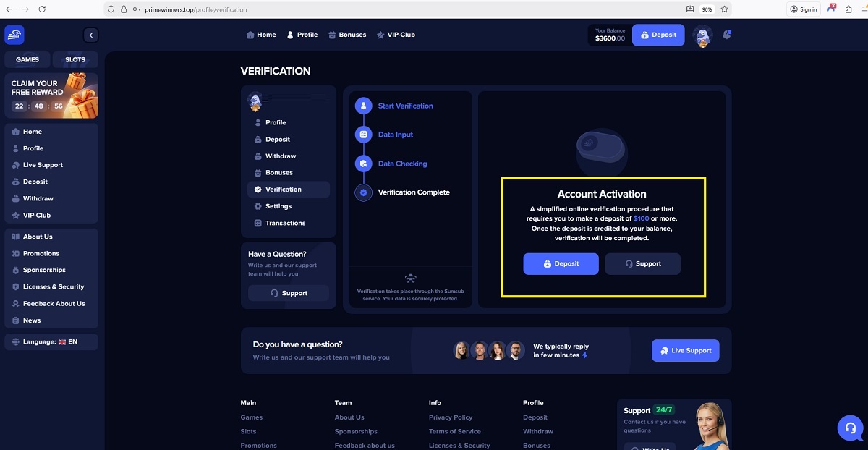This screenshot has height=450, width=868.
Task: Open the browser zoom level 90% control
Action: pyautogui.click(x=707, y=9)
